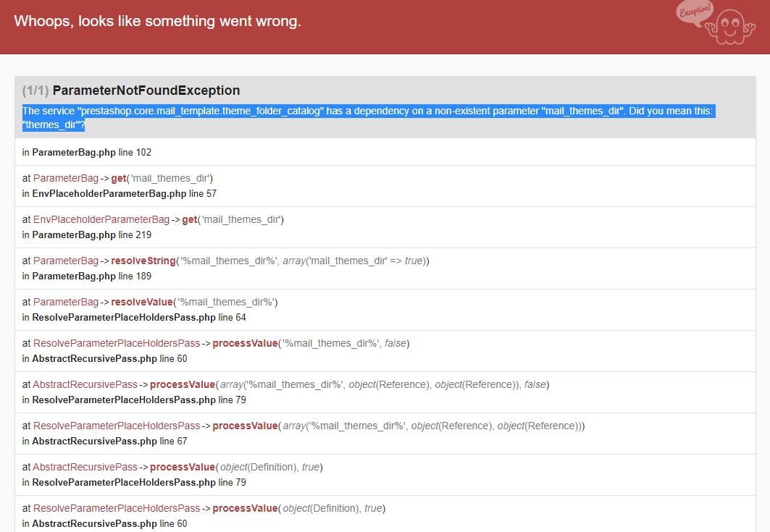Open AbstractRecursivePass.php line 60 first reference
The image size is (770, 532).
coord(104,358)
